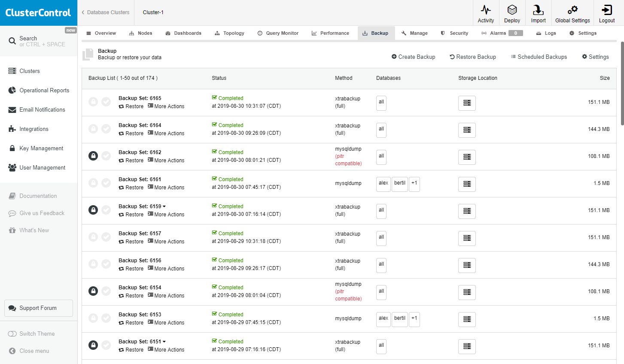Switch to the Query Monitor tab
Viewport: 624px width, 364px height.
[278, 33]
